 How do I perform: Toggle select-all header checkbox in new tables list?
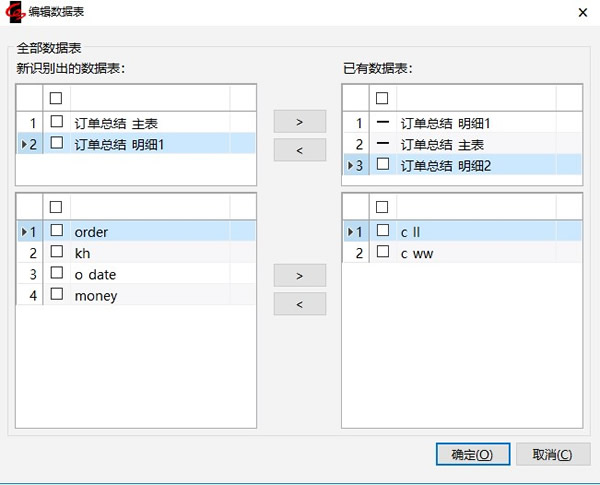click(x=57, y=97)
